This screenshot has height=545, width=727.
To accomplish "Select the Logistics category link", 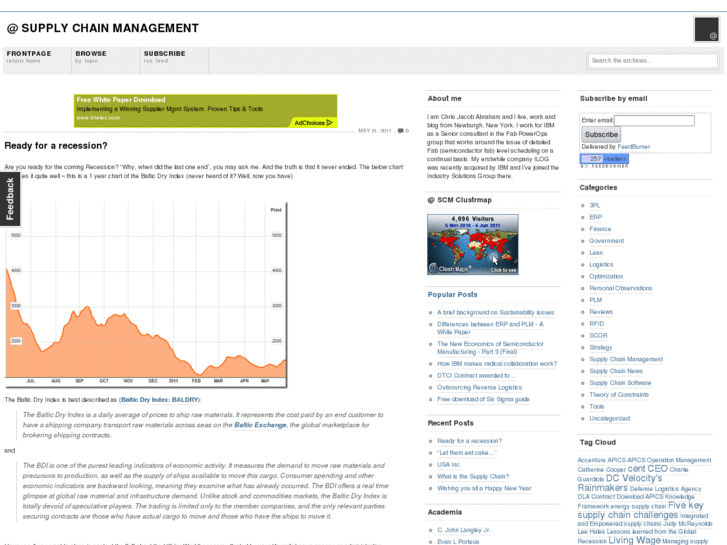I will [x=601, y=265].
